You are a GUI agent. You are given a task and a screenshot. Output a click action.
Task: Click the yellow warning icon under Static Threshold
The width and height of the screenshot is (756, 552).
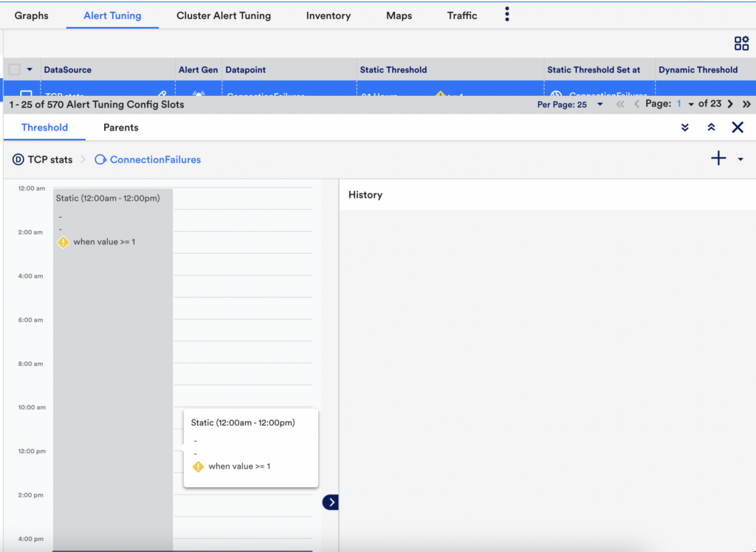[441, 95]
